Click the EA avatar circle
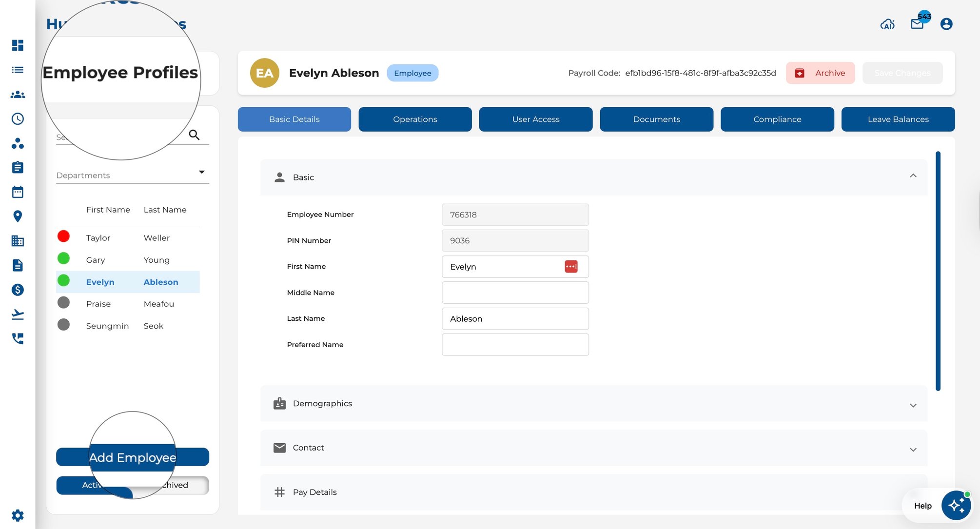Image resolution: width=980 pixels, height=529 pixels. coord(264,73)
